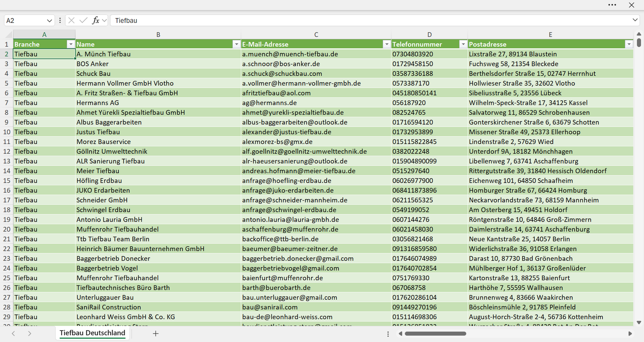Open the Insert Function fx button
644x342 pixels.
click(96, 20)
